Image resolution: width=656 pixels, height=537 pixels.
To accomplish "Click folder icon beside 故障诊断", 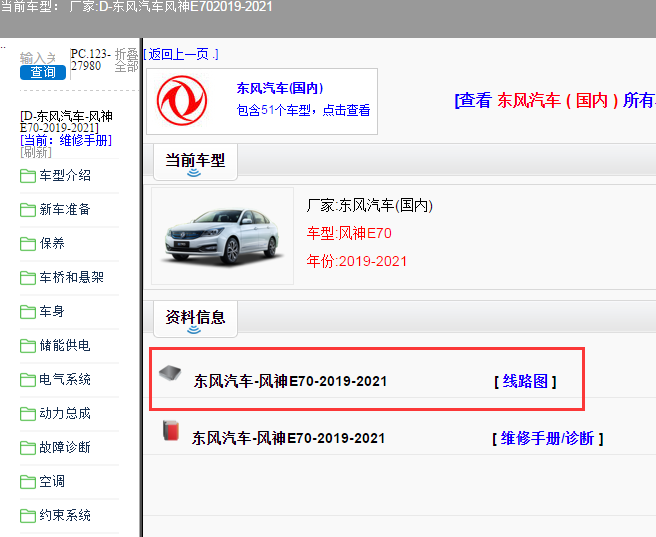I will (x=28, y=448).
